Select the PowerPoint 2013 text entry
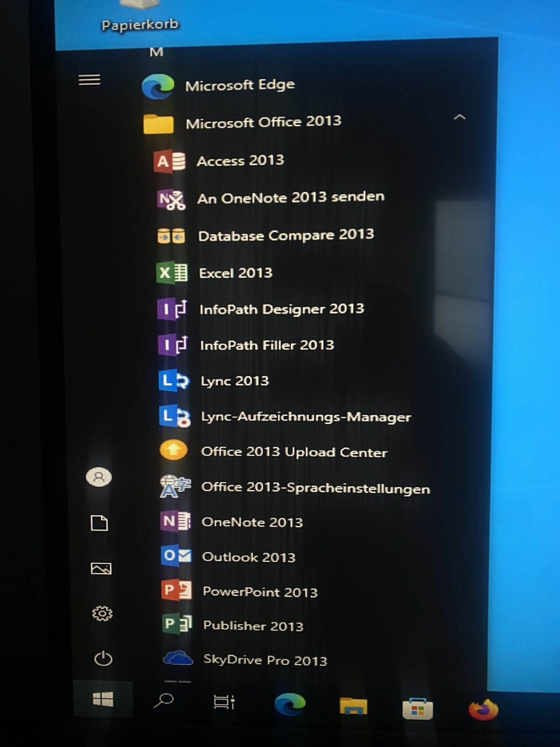The image size is (560, 747). (x=260, y=592)
